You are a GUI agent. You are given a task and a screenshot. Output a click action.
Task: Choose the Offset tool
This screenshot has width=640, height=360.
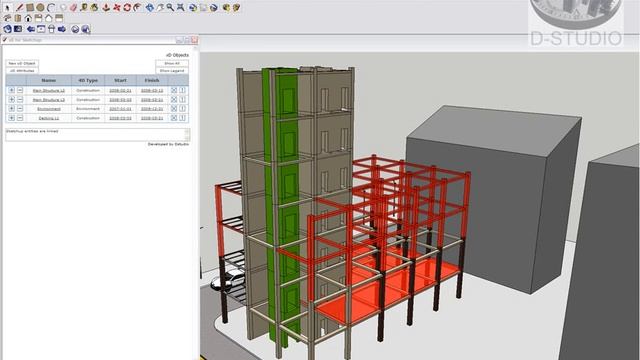point(137,7)
